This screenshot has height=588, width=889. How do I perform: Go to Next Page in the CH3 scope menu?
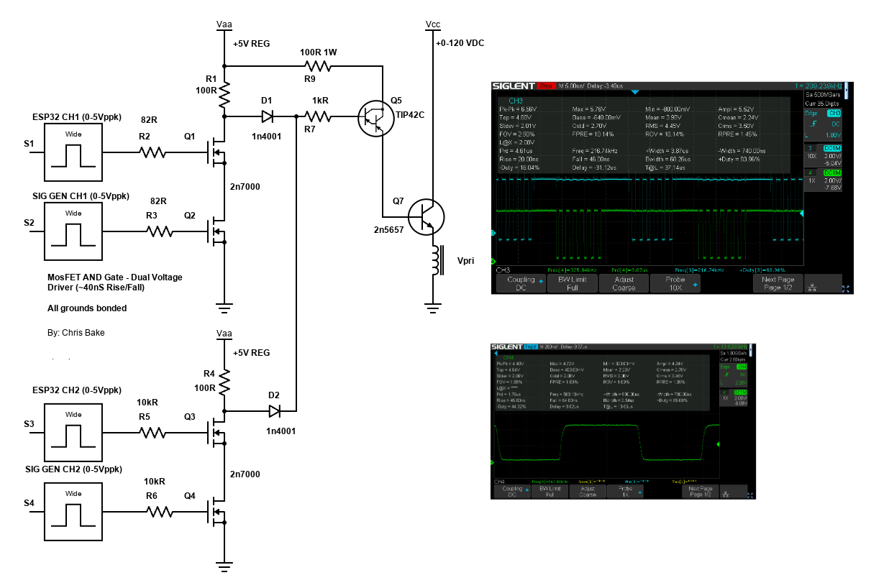(x=778, y=283)
